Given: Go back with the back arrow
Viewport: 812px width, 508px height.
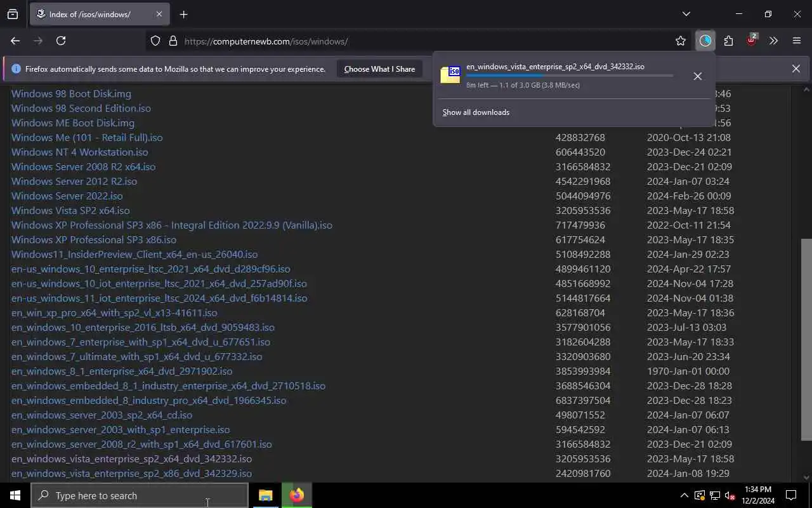Looking at the screenshot, I should (15, 41).
